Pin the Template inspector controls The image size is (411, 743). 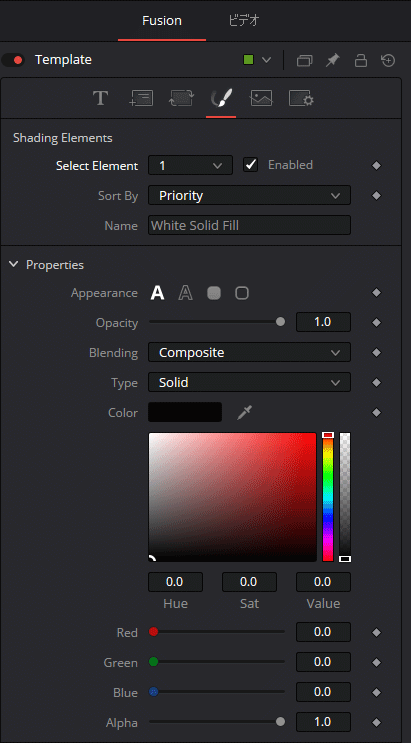pos(333,60)
